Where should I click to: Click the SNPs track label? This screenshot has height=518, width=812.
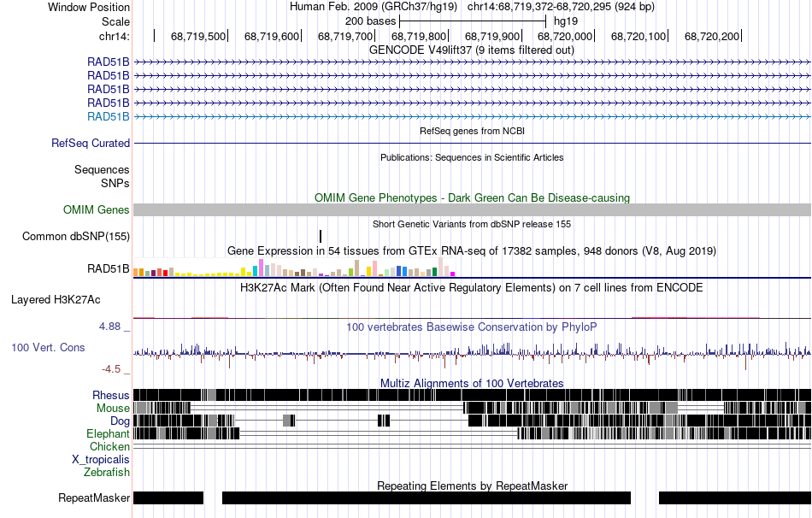coord(115,183)
